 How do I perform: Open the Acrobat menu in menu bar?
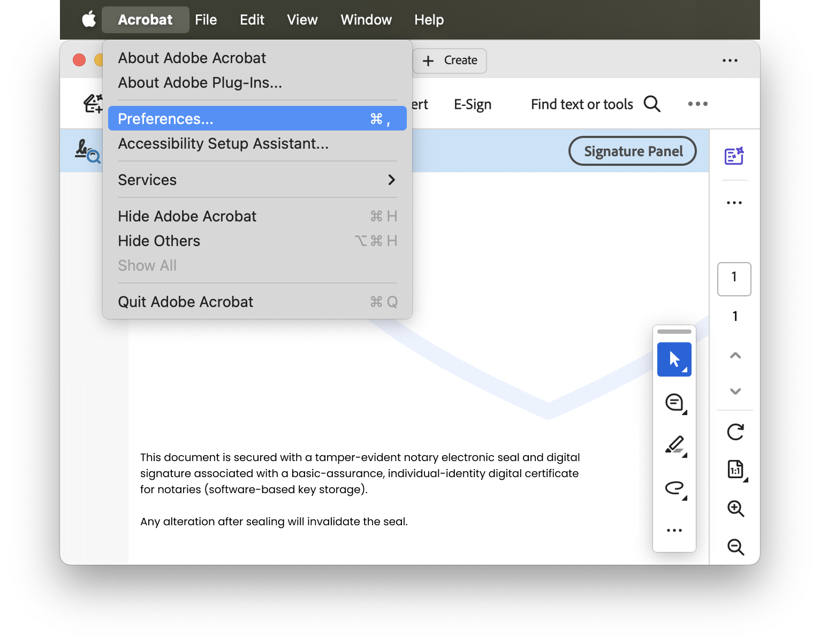coord(145,20)
